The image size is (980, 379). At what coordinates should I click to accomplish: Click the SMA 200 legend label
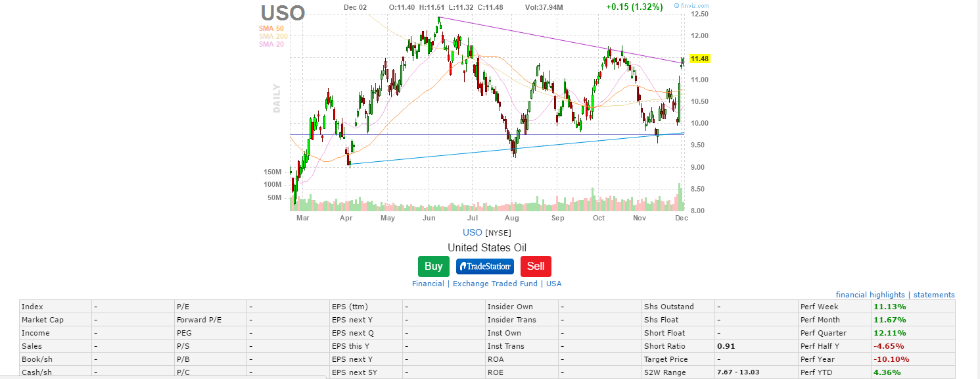tap(273, 36)
